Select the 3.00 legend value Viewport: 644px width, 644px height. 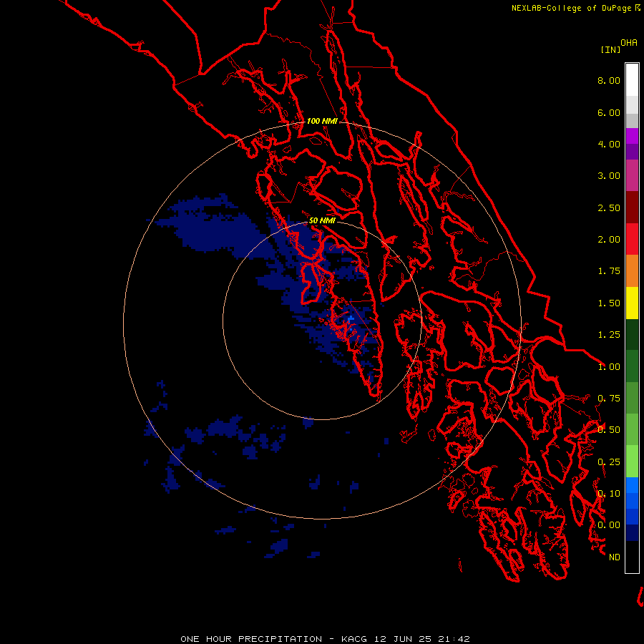[609, 176]
